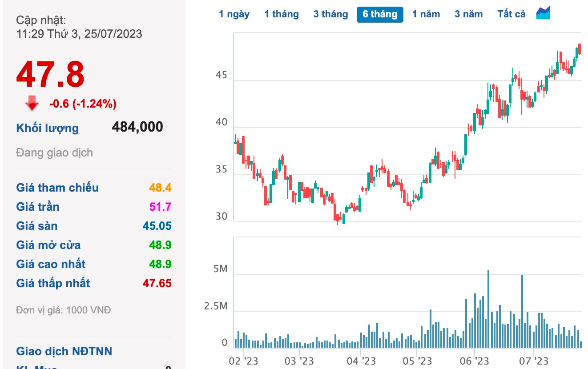The width and height of the screenshot is (588, 369).
Task: Click the 'Giá tham chiếu' label
Action: 57,188
